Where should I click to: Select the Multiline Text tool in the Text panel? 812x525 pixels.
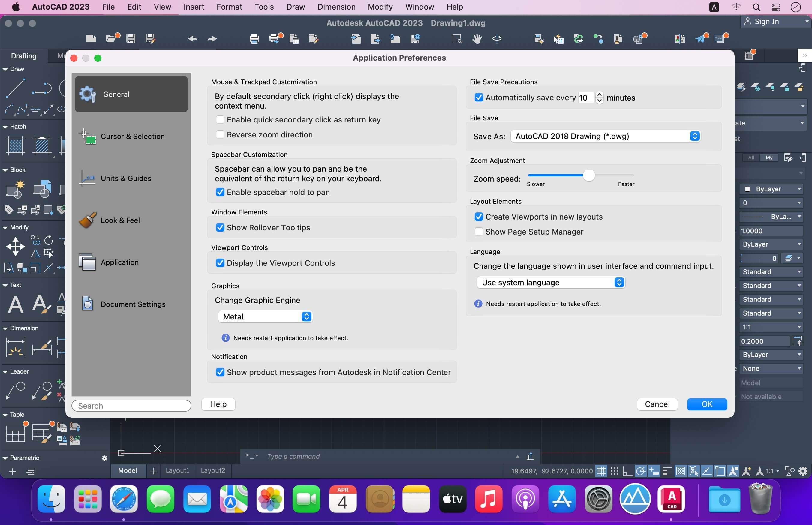(x=15, y=304)
